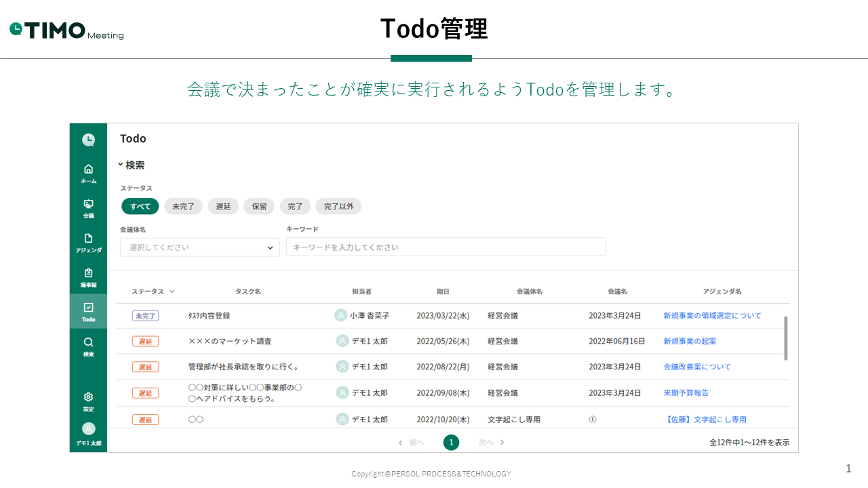Open the 【佐藤】文字起こし専用 agenda link
Viewport: 868px width, 488px height.
coord(705,420)
